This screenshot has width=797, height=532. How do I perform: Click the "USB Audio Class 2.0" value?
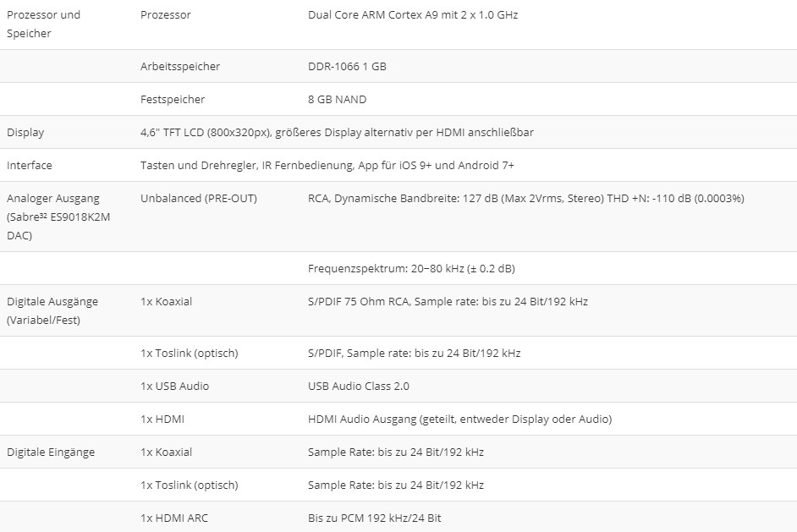coord(358,386)
